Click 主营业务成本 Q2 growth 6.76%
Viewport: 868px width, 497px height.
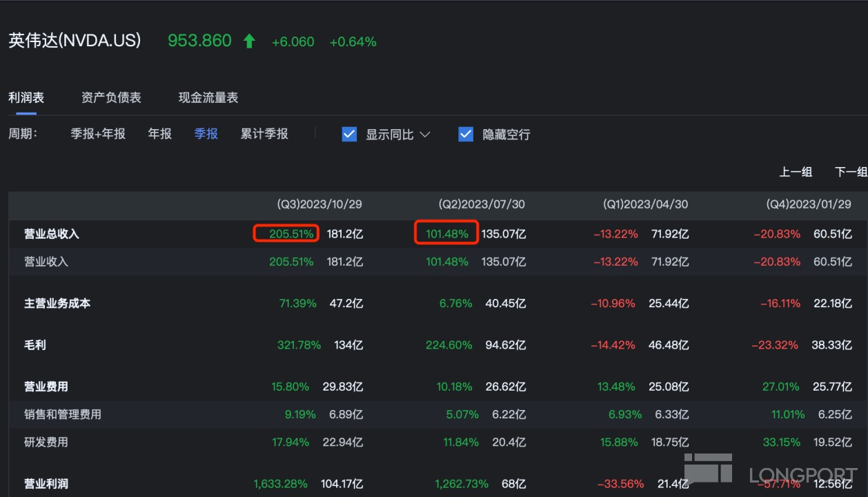tap(455, 303)
